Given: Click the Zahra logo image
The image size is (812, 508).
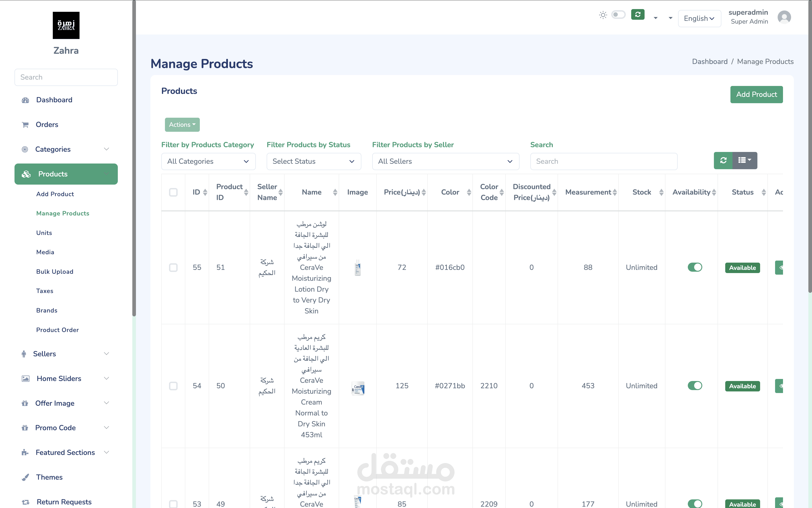Looking at the screenshot, I should point(66,25).
